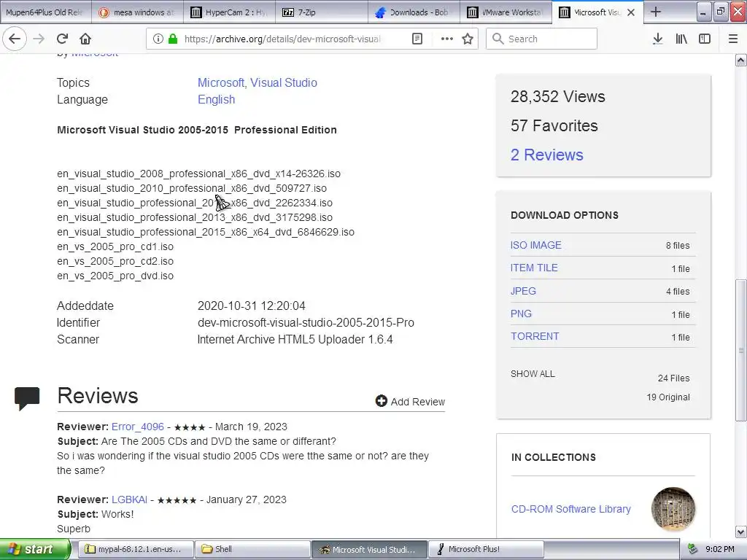The width and height of the screenshot is (747, 560).
Task: Click Microsoft Visual Studio taskbar item
Action: click(x=369, y=549)
